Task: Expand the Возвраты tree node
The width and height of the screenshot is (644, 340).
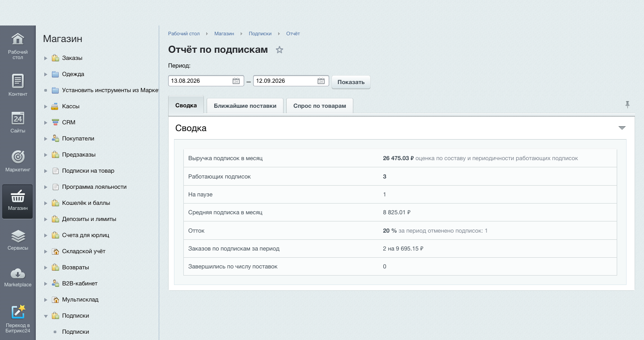Action: tap(46, 268)
